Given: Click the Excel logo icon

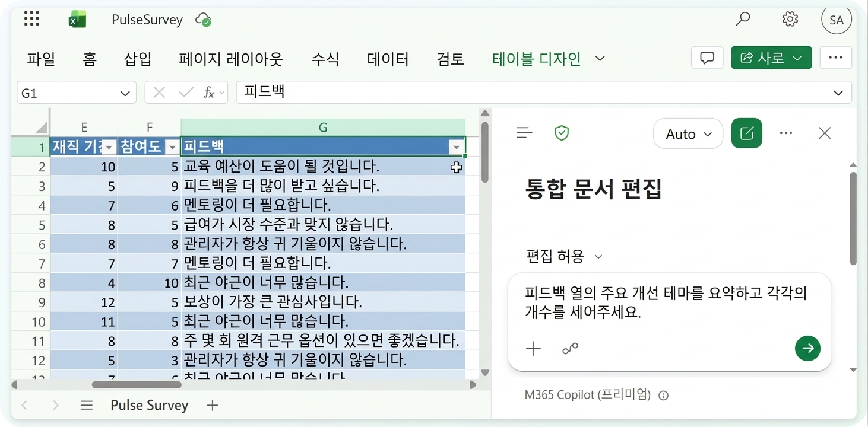Looking at the screenshot, I should tap(77, 20).
